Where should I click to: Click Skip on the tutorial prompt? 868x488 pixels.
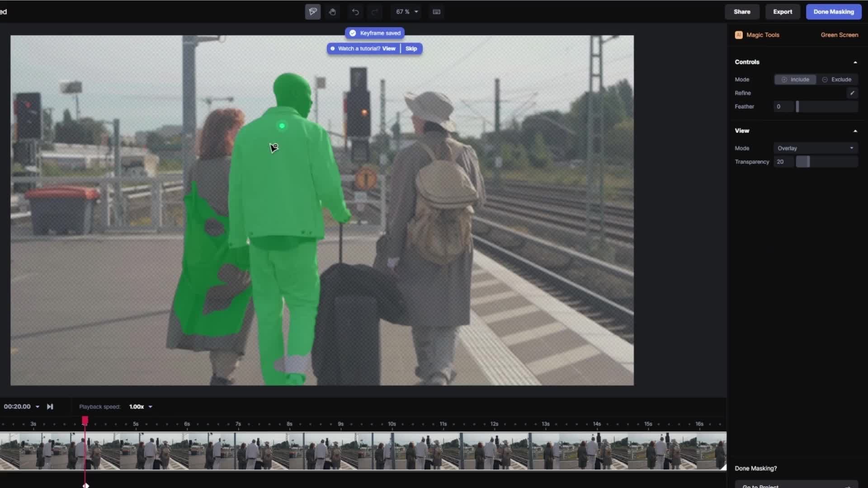411,48
